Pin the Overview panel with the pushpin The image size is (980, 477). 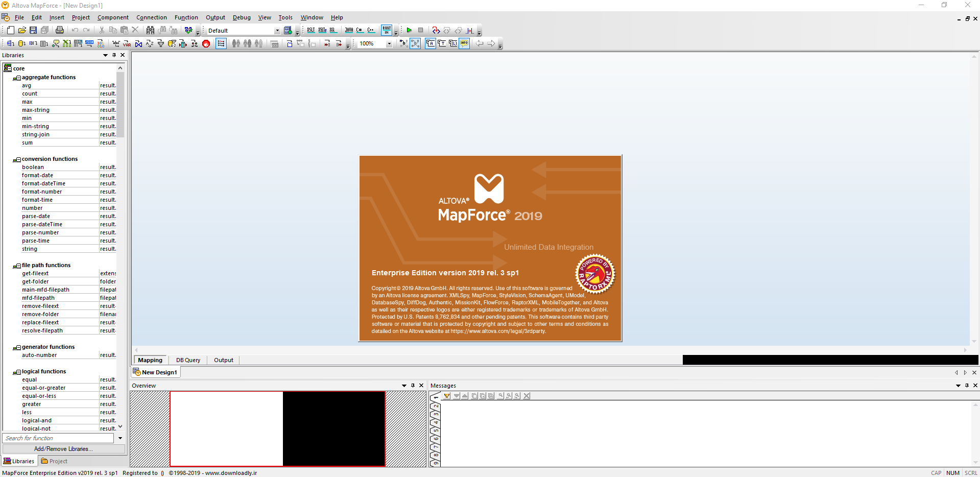[x=413, y=386]
